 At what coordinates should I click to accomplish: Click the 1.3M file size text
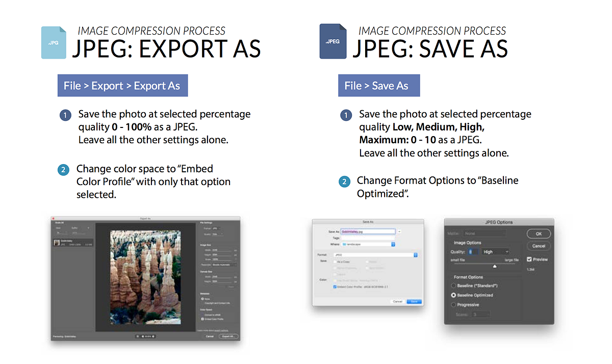[531, 269]
